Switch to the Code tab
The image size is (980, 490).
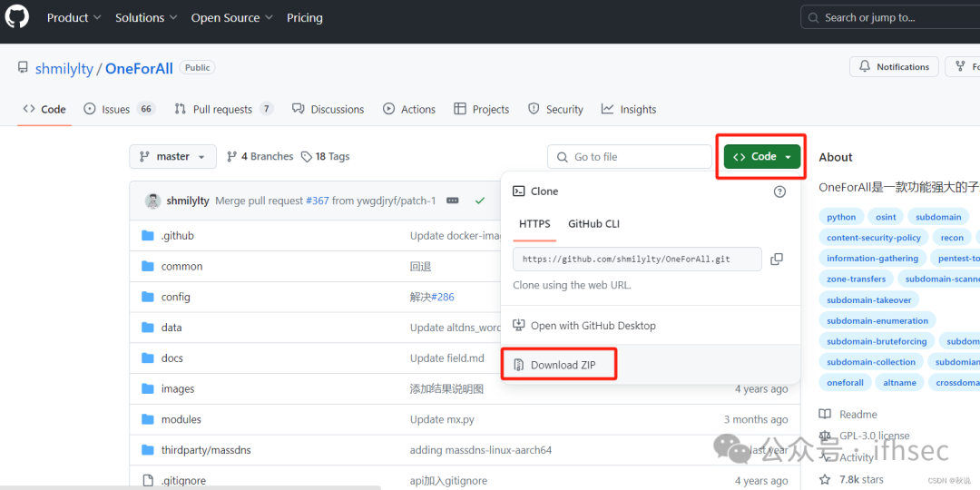pyautogui.click(x=44, y=110)
